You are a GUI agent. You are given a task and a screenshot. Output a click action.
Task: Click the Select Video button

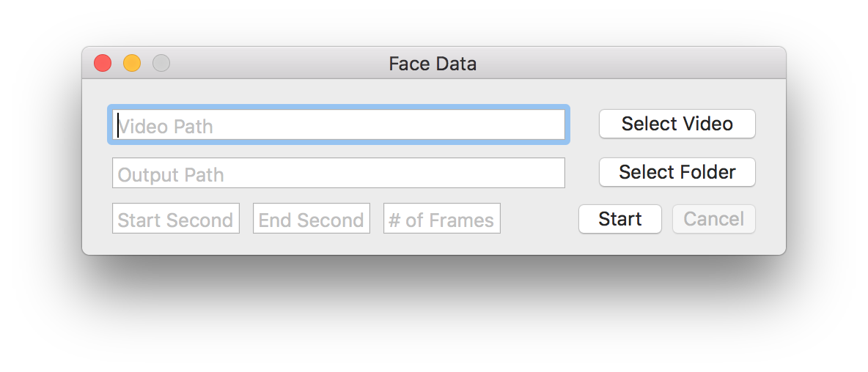[677, 124]
